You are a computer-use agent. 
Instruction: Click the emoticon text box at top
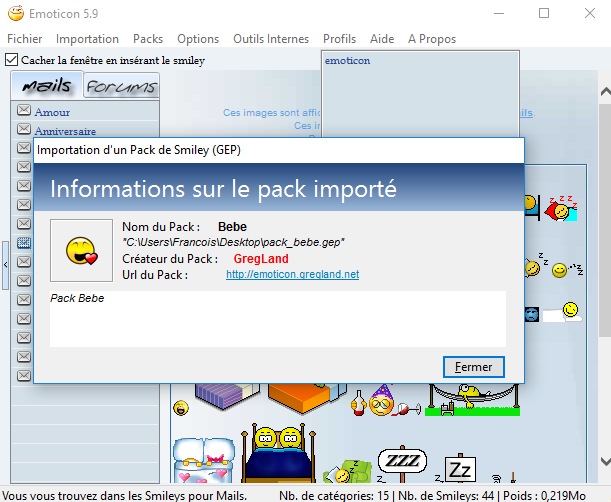(420, 94)
